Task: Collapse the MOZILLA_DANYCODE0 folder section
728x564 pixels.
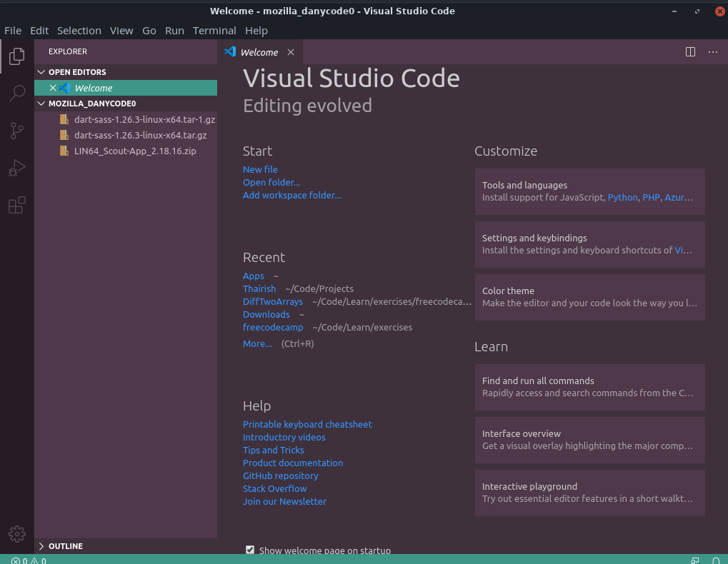Action: click(x=41, y=104)
